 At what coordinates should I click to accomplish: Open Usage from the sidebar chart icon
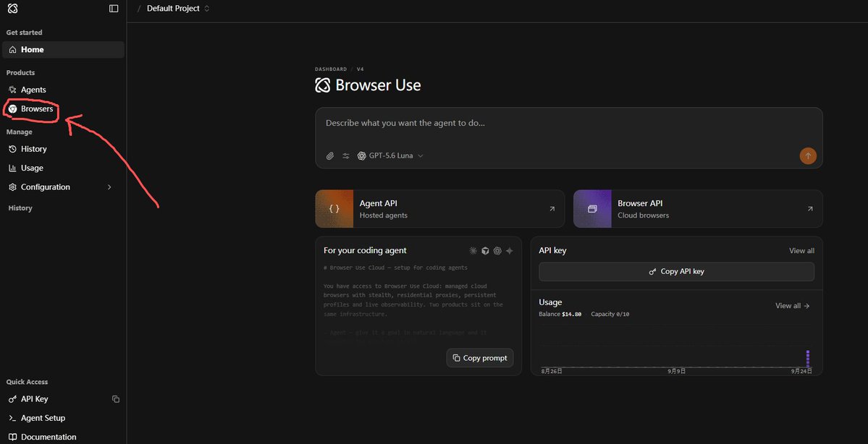13,168
